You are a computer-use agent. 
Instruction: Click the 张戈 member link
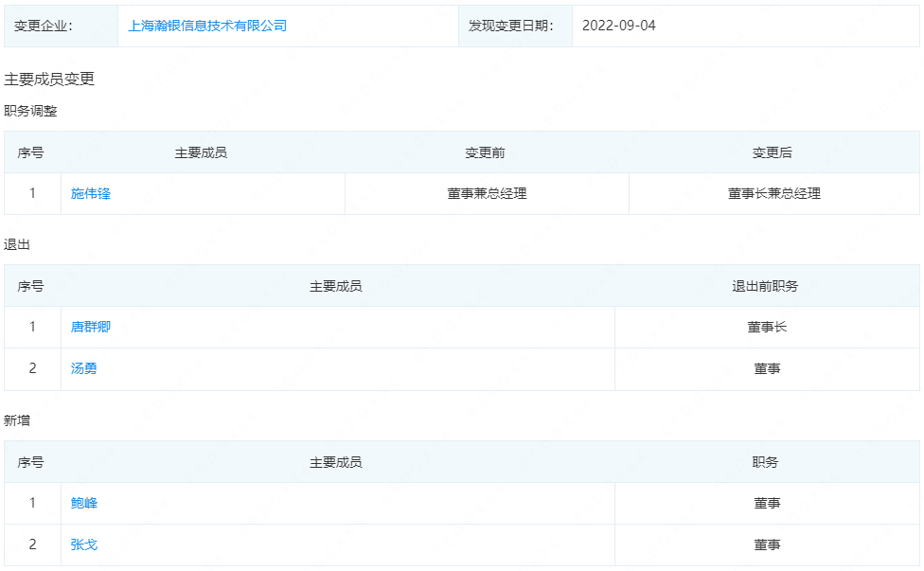pyautogui.click(x=82, y=544)
